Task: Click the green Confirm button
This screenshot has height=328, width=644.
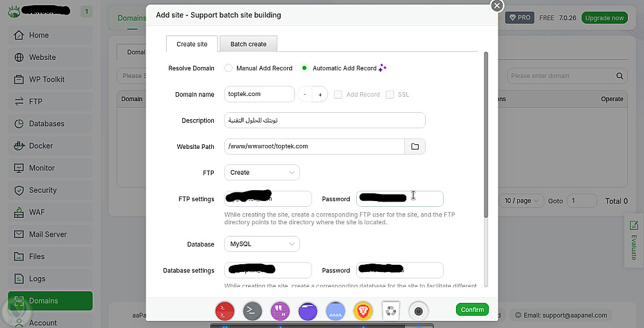Action: [x=472, y=309]
